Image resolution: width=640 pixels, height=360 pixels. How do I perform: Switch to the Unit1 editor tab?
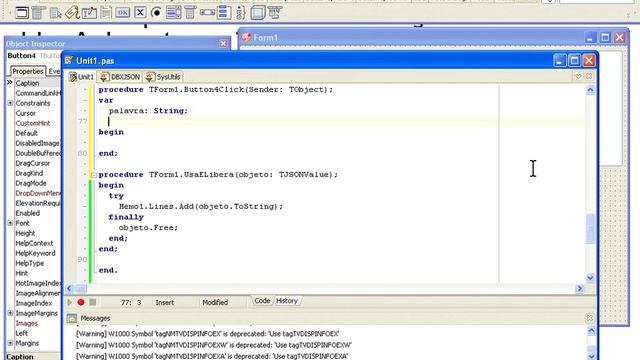tap(81, 77)
